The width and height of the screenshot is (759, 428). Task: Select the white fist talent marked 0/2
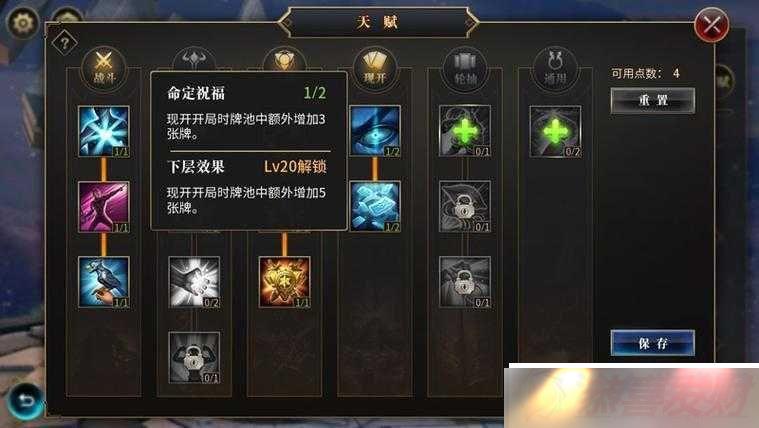point(194,282)
